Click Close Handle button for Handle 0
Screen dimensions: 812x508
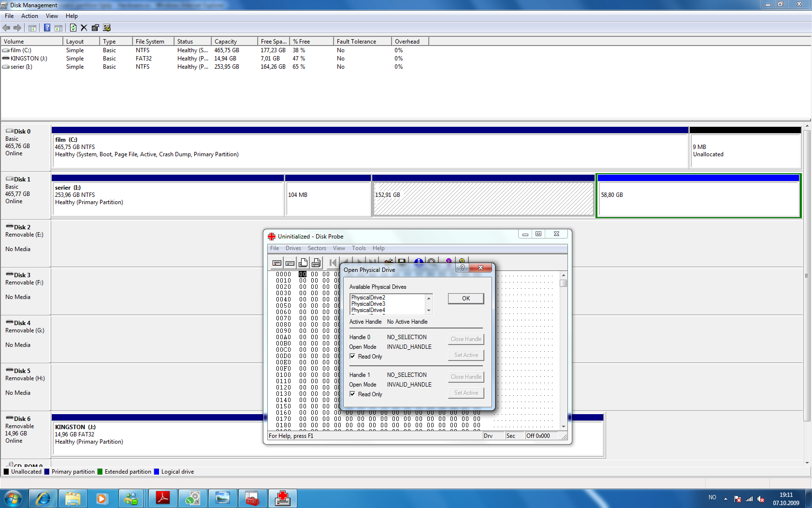(x=466, y=339)
